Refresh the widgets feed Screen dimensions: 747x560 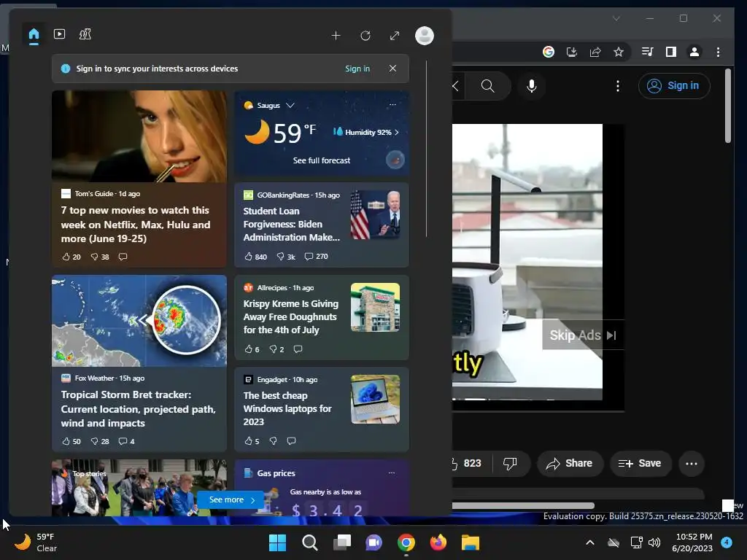click(365, 36)
